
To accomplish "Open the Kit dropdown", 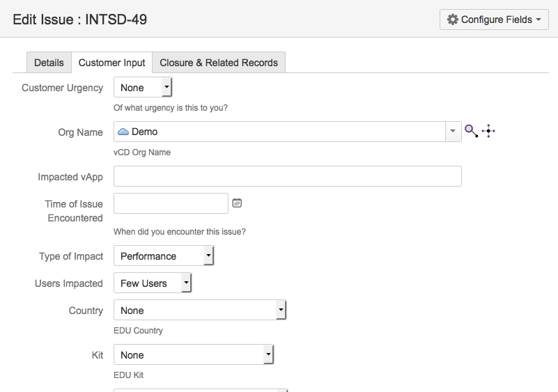I will coord(194,354).
